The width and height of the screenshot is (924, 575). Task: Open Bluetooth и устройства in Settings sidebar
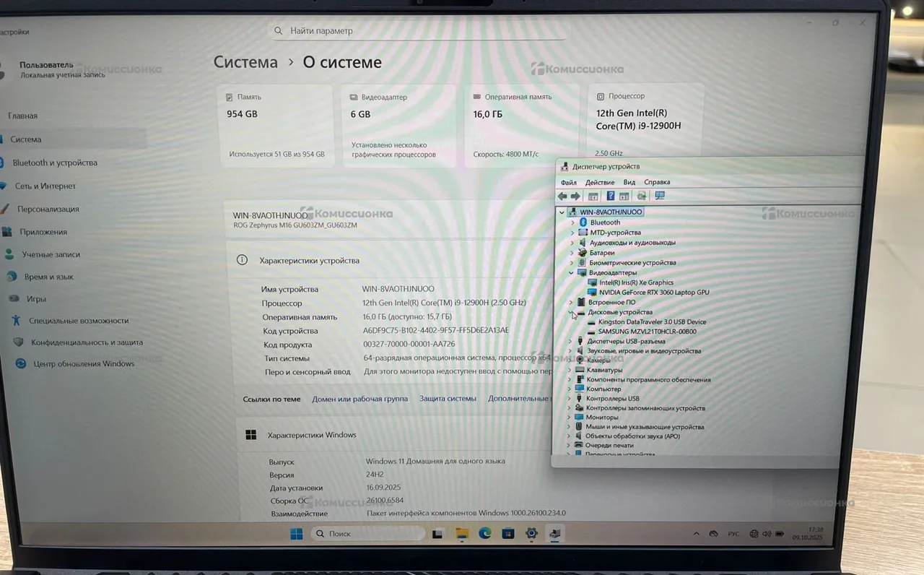coord(55,163)
